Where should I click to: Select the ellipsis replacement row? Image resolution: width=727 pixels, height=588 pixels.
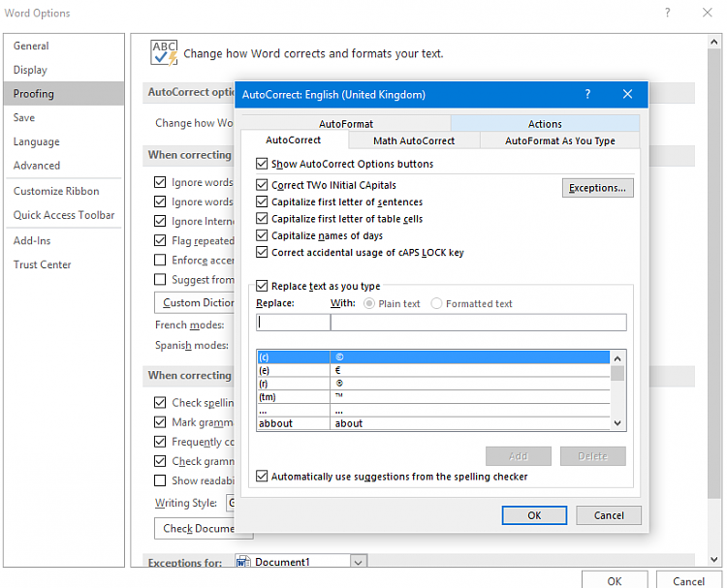tap(433, 410)
